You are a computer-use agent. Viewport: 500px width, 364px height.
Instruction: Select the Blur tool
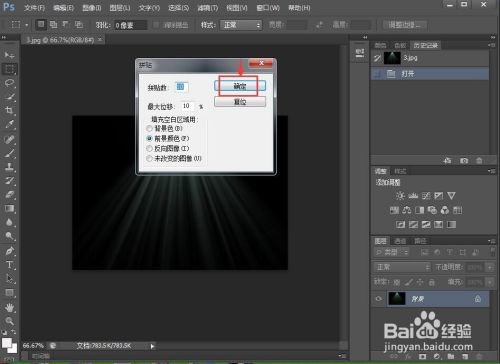tap(9, 222)
